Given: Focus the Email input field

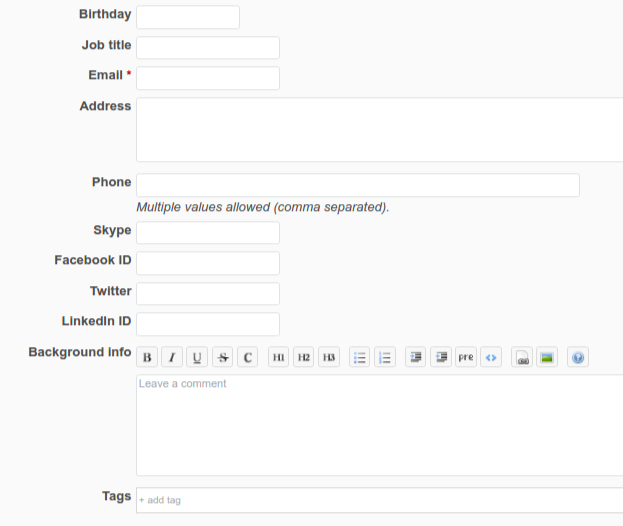Looking at the screenshot, I should click(208, 78).
